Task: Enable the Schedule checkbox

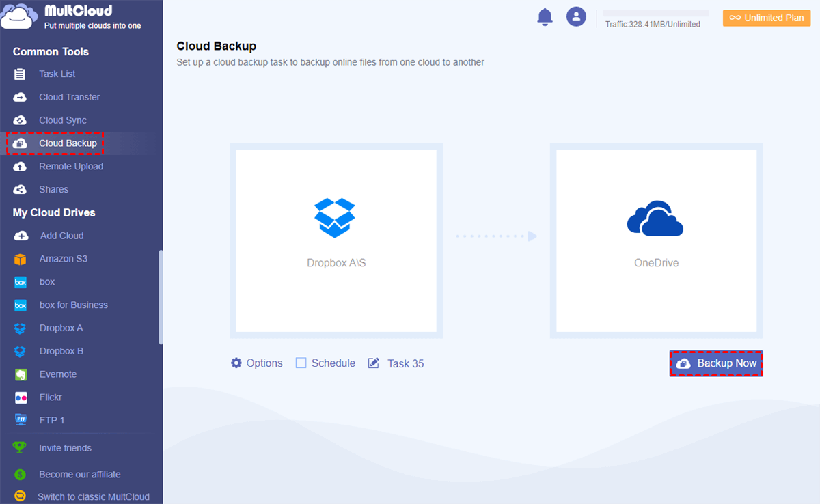Action: (301, 363)
